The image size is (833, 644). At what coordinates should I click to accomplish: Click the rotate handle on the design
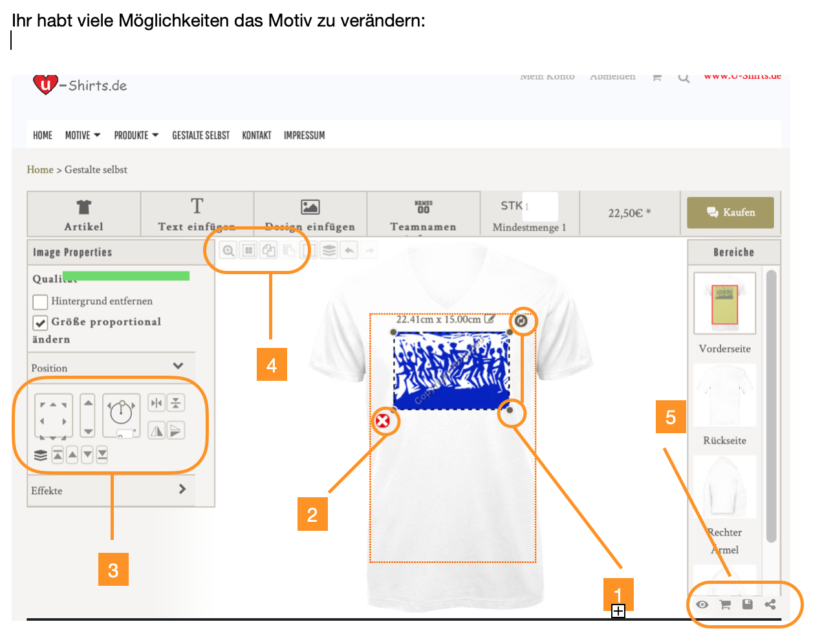(x=522, y=320)
